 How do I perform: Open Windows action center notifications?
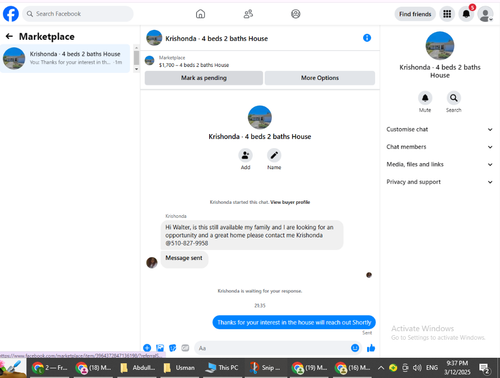pos(484,368)
